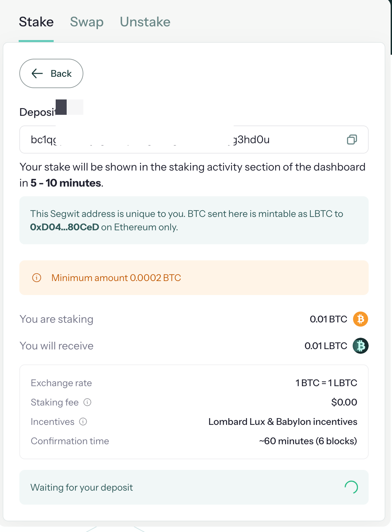Click the 0.01 LBTC receive amount
The image size is (392, 532).
coord(326,346)
